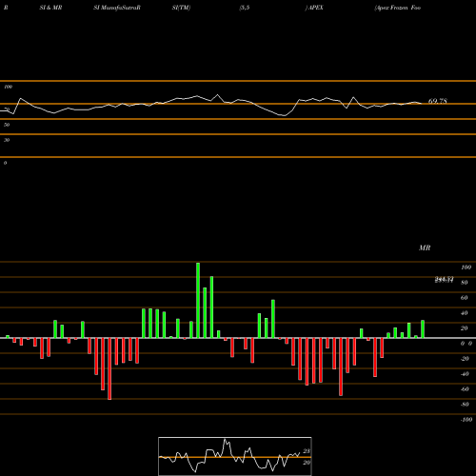Click the value 20 in the mini chart

(x=307, y=463)
